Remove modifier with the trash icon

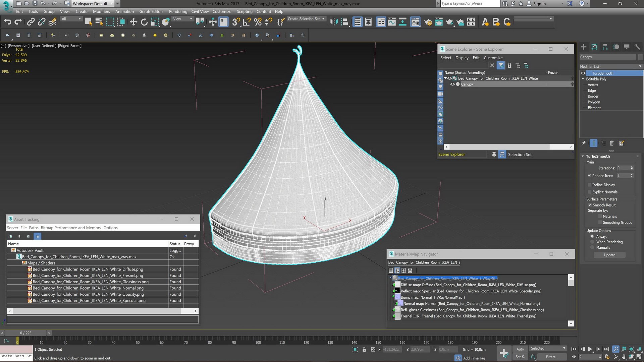pyautogui.click(x=612, y=143)
